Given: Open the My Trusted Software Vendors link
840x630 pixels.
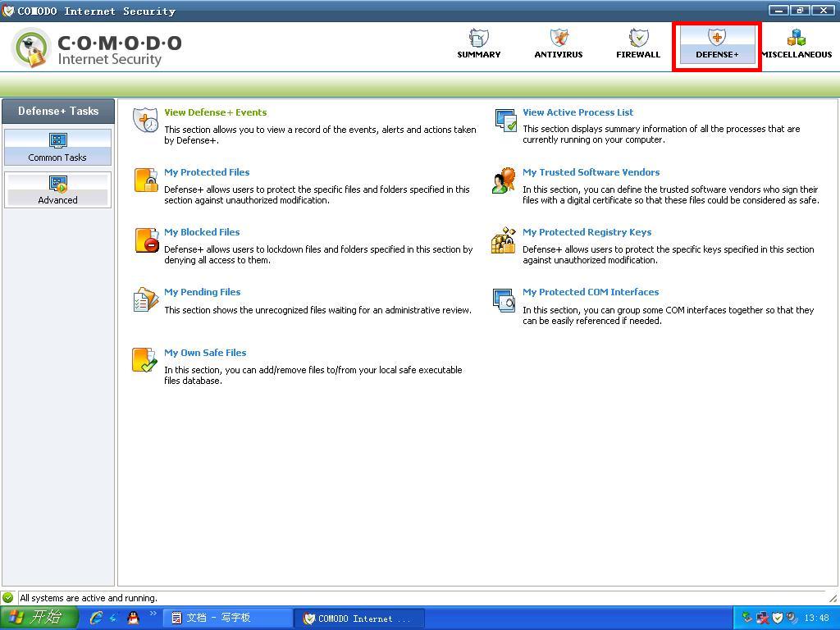Looking at the screenshot, I should pos(591,172).
